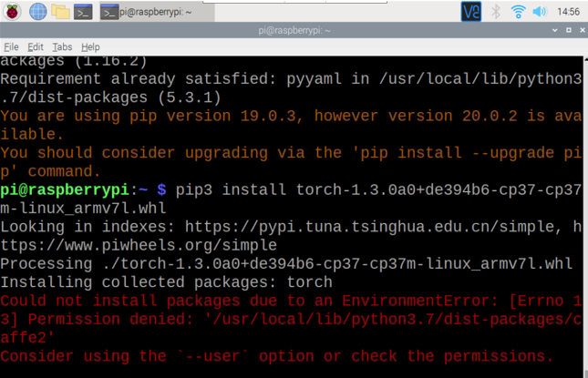The height and width of the screenshot is (378, 588).
Task: Open the Wi-Fi network menu
Action: click(x=518, y=12)
